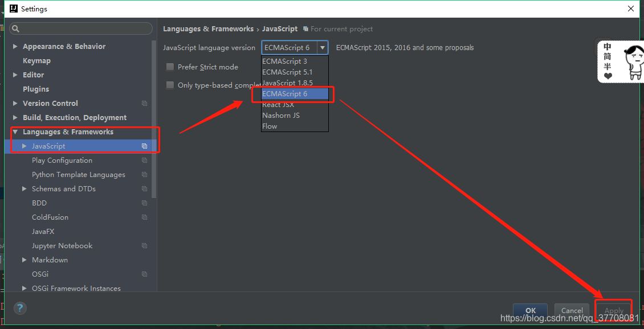Click project-level icon beside ColdFusion

tap(144, 217)
